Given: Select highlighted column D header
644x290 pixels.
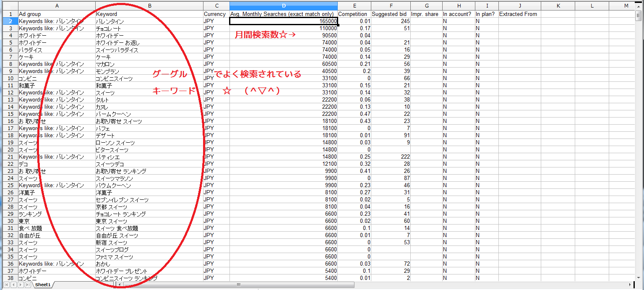Looking at the screenshot, I should 284,5.
